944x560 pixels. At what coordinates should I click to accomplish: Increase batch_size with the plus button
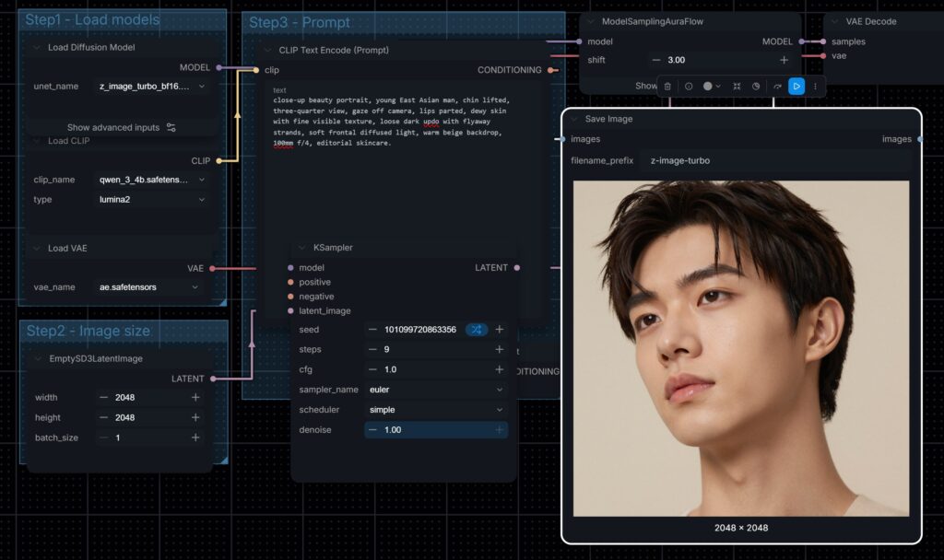coord(195,437)
